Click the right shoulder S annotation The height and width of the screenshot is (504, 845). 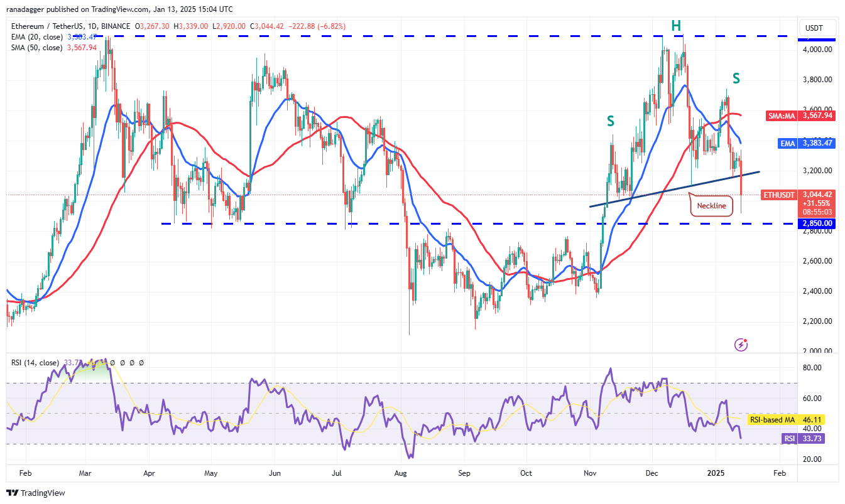[x=736, y=78]
